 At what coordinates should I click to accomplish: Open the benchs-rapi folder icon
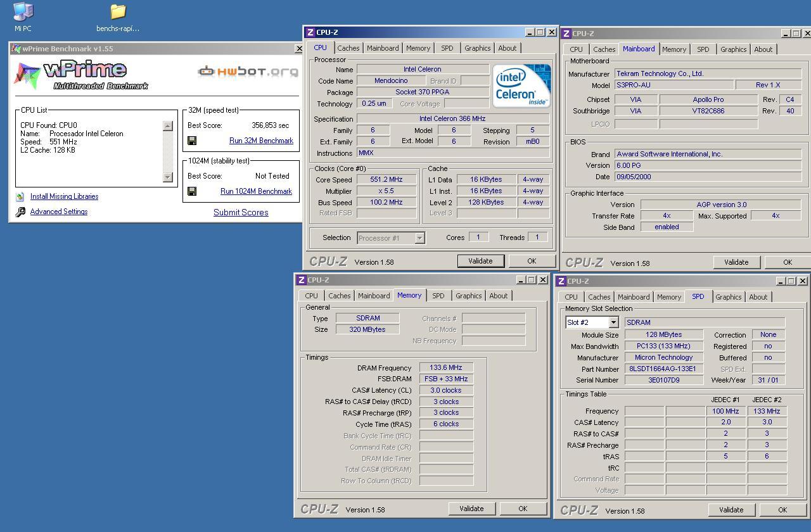[x=118, y=12]
